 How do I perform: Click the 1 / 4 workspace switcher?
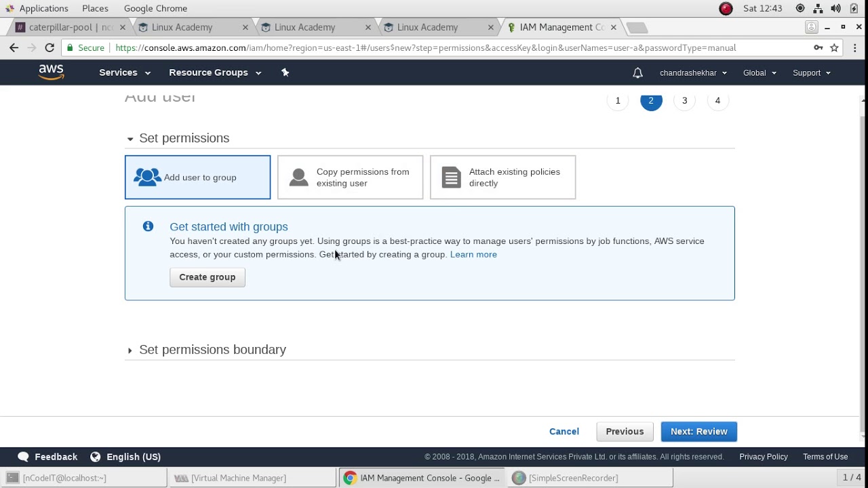[852, 478]
